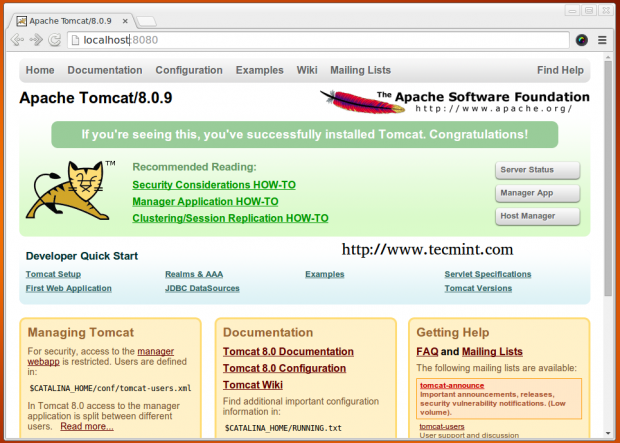This screenshot has width=620, height=443.
Task: Open Tomcat 8.0 Documentation link
Action: pyautogui.click(x=288, y=351)
